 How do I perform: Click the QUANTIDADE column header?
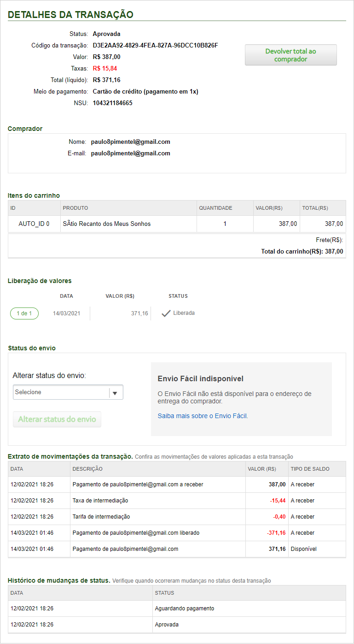point(215,208)
